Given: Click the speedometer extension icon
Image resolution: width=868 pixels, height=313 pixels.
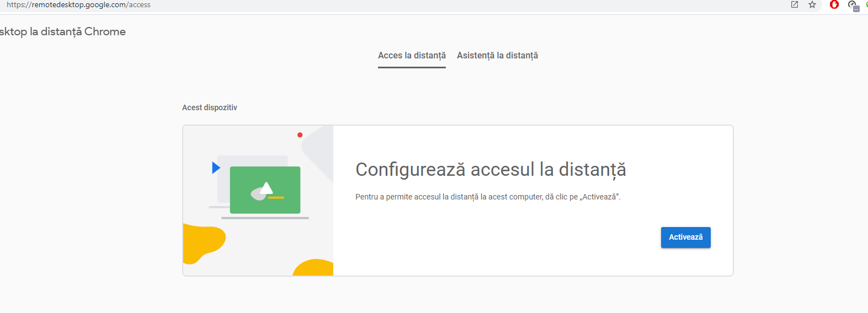Looking at the screenshot, I should (x=853, y=5).
